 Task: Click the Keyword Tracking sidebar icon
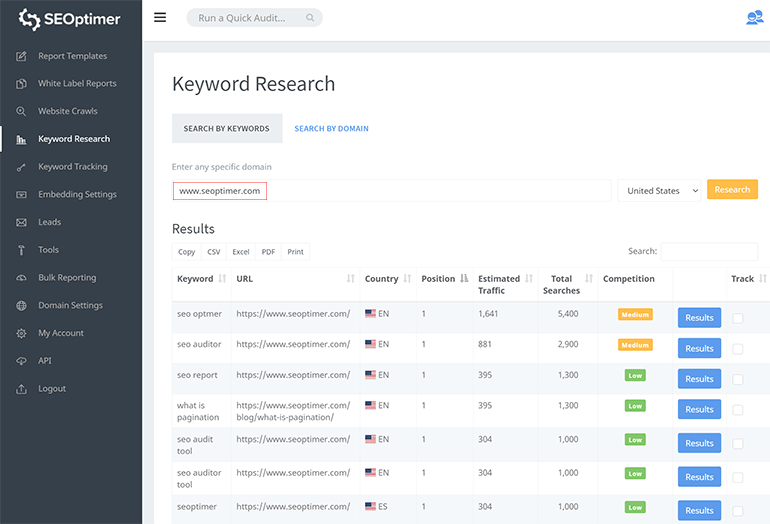click(21, 167)
